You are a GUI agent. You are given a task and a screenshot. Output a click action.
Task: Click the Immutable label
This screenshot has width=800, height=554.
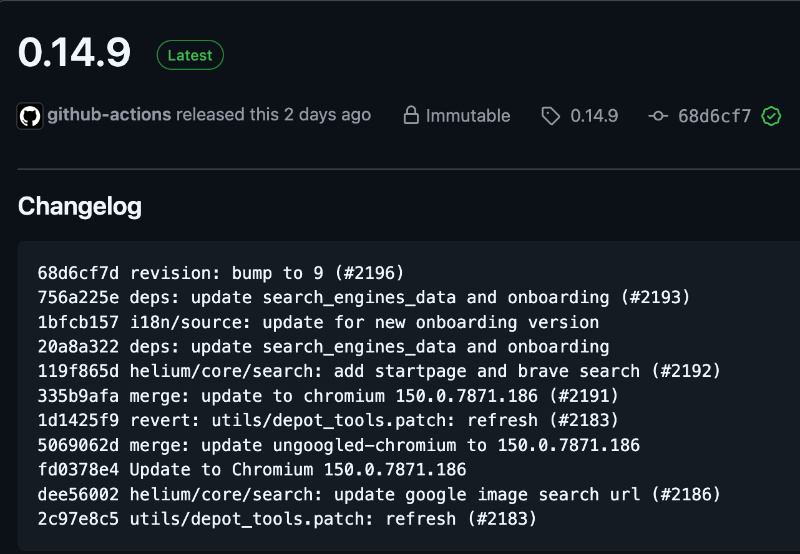468,116
